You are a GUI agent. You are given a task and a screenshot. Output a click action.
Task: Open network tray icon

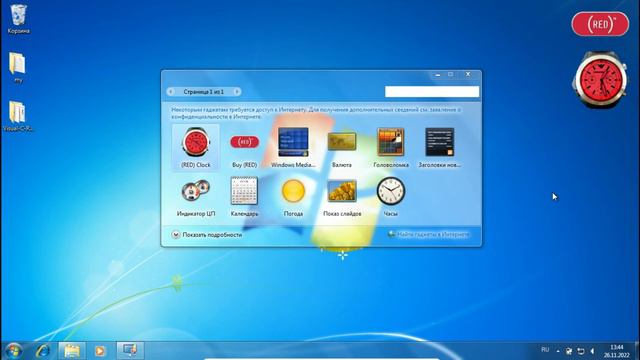click(x=581, y=351)
